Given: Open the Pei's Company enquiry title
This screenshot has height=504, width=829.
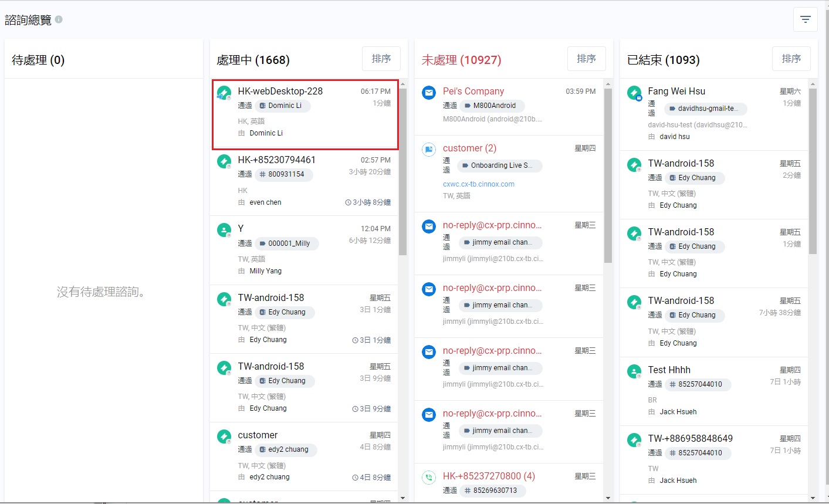Looking at the screenshot, I should tap(473, 91).
